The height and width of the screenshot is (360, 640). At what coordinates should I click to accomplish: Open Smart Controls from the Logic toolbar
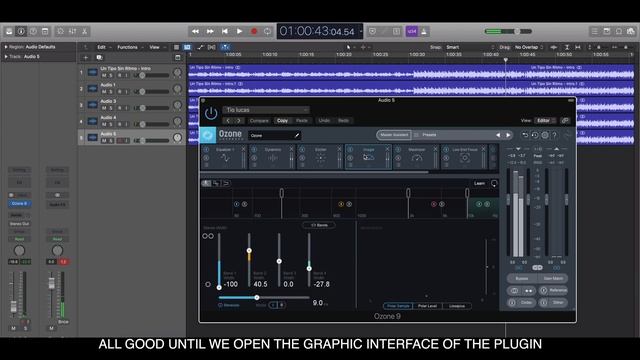60,31
